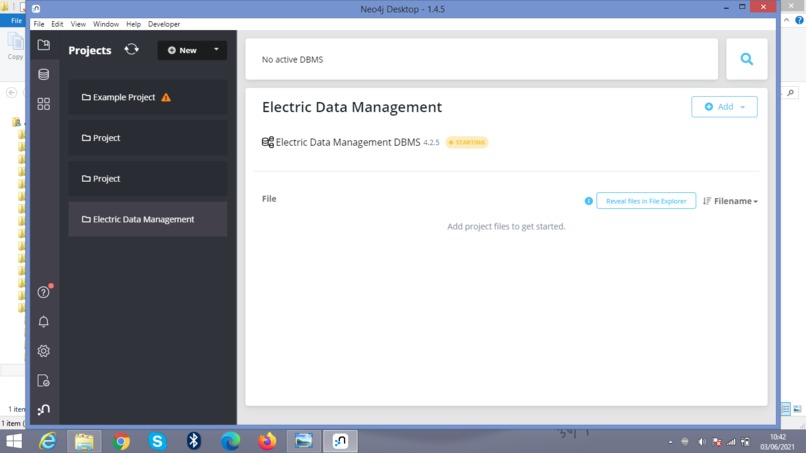Click the STARTING status badge
Image resolution: width=806 pixels, height=453 pixels.
(467, 142)
